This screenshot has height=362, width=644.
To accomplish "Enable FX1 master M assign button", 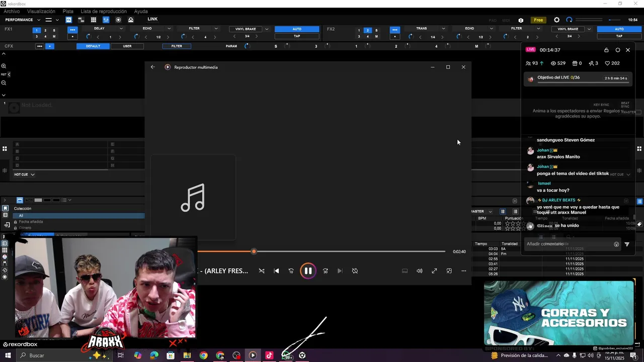I will [54, 37].
